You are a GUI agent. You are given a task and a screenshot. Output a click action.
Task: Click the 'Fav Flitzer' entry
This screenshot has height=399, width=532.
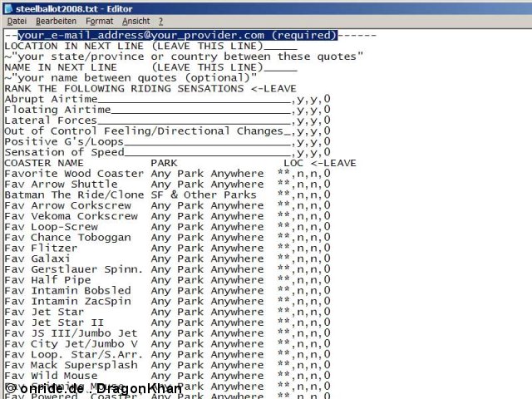(x=41, y=248)
